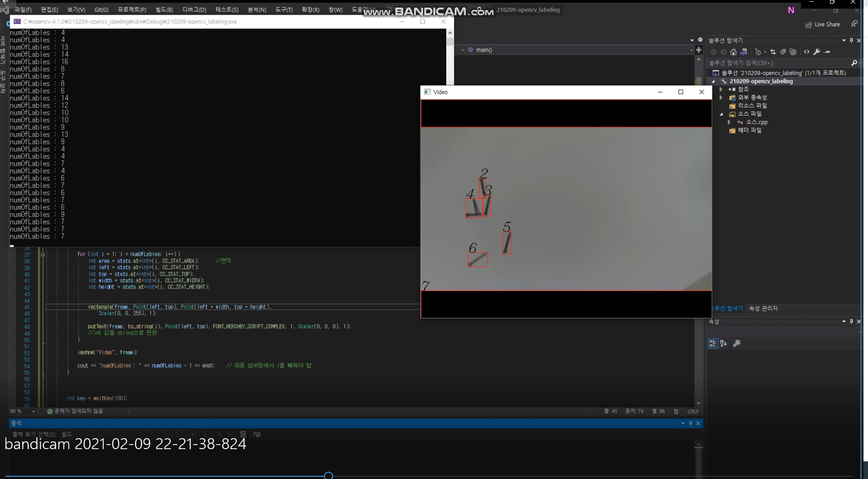Viewport: 868px width, 479px height.
Task: Click the Categorized icon in Properties panel
Action: [x=713, y=343]
